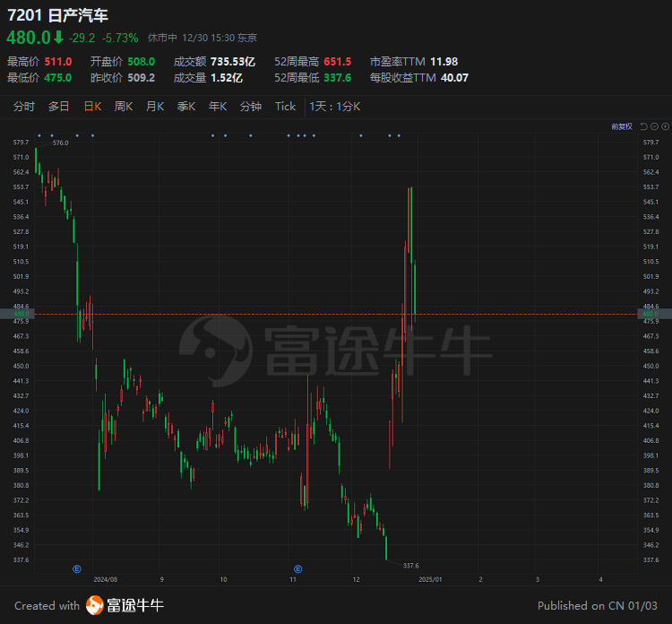Click the Created with 富途牛牛 footer text
Screen dimensions: 672x624
pos(89,605)
